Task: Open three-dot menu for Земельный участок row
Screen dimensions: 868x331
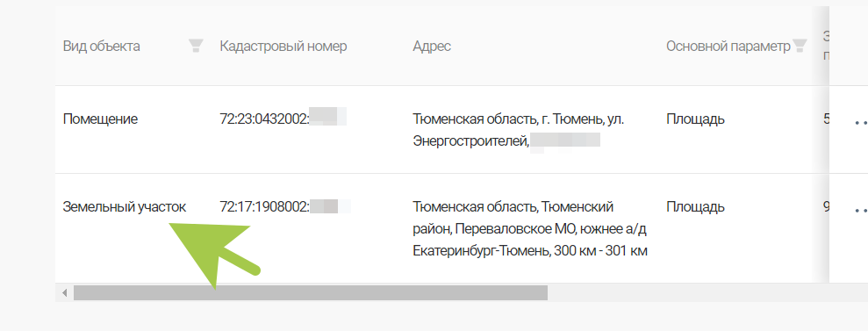Action: coord(861,211)
